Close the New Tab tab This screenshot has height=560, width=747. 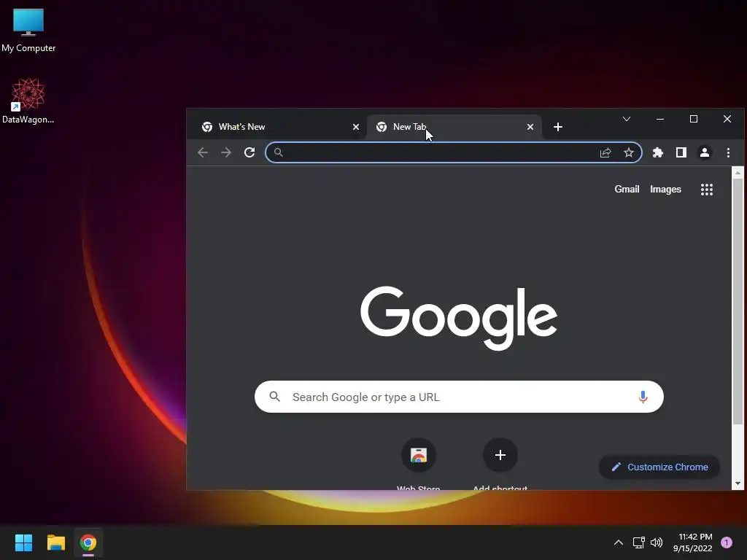click(530, 127)
